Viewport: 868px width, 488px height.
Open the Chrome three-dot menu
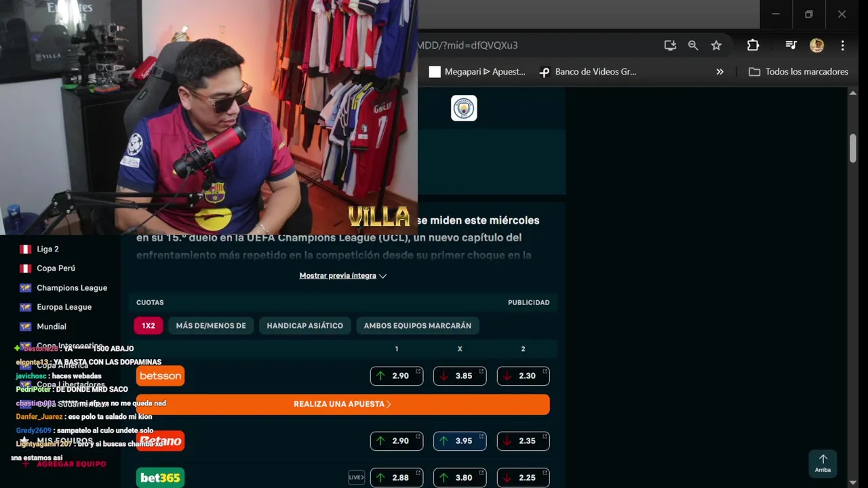pyautogui.click(x=842, y=45)
